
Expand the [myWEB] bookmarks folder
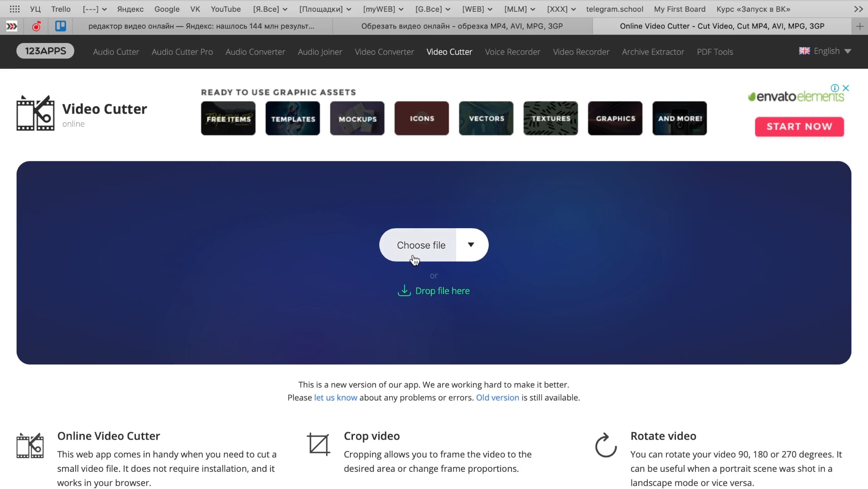[383, 9]
